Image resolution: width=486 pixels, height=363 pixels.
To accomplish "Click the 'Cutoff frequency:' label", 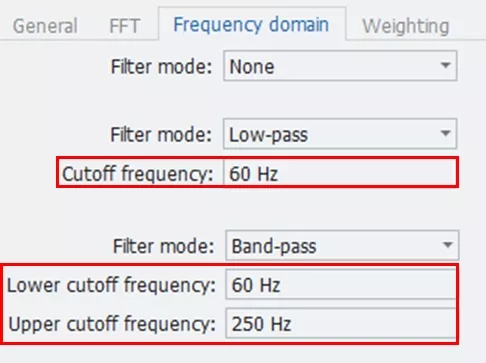I will pos(137,174).
